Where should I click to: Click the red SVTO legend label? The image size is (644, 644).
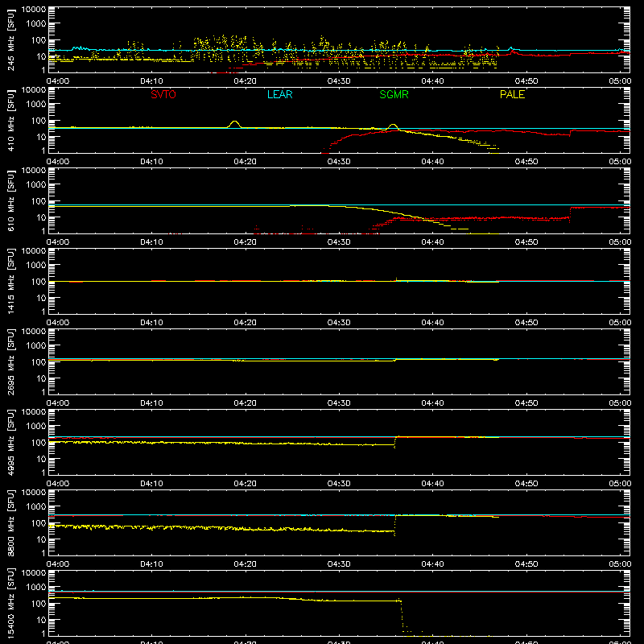point(163,94)
